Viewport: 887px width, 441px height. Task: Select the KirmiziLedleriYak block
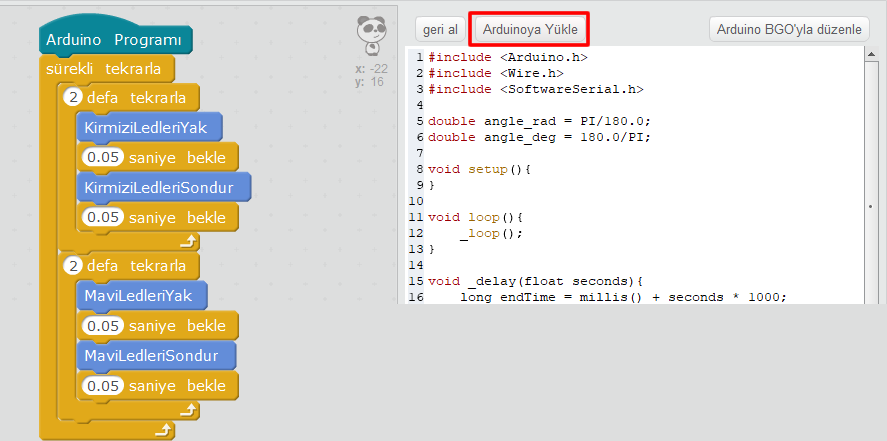(149, 128)
